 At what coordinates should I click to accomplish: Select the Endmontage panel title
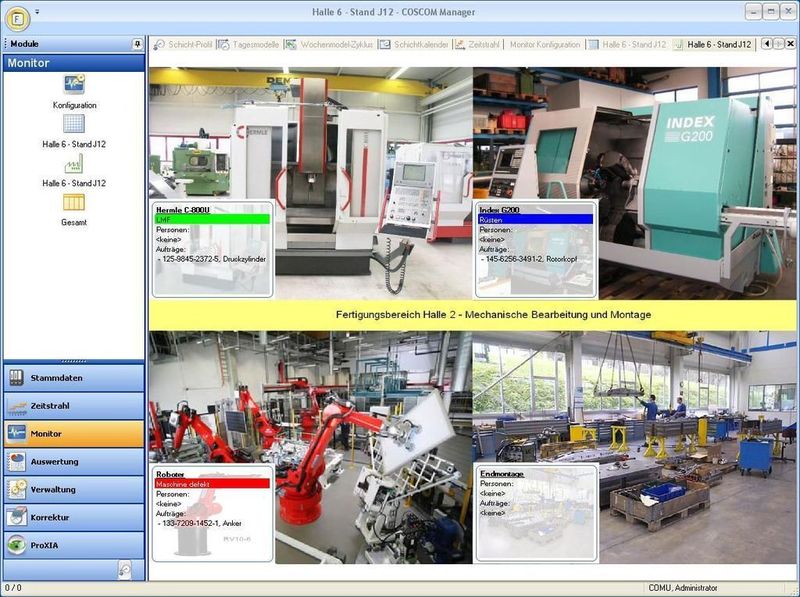(x=502, y=474)
